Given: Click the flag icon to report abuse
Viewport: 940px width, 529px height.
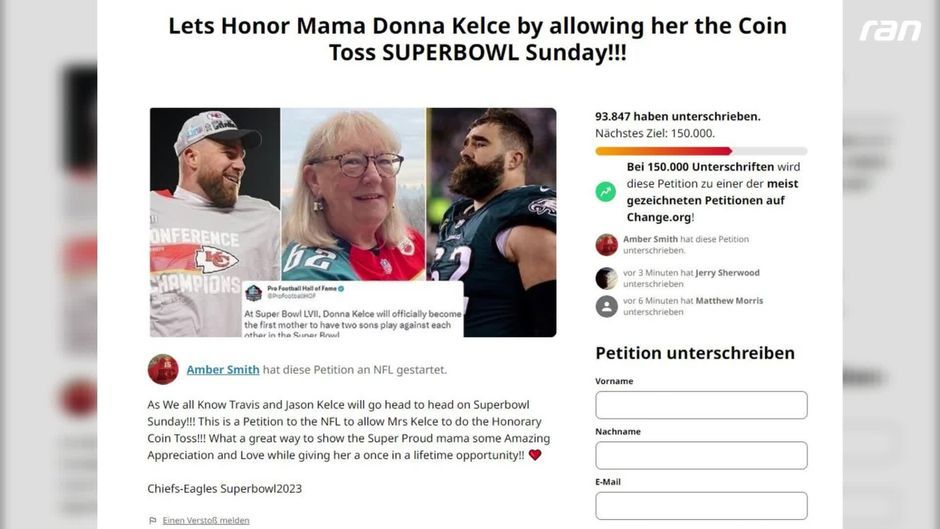Looking at the screenshot, I should 153,520.
